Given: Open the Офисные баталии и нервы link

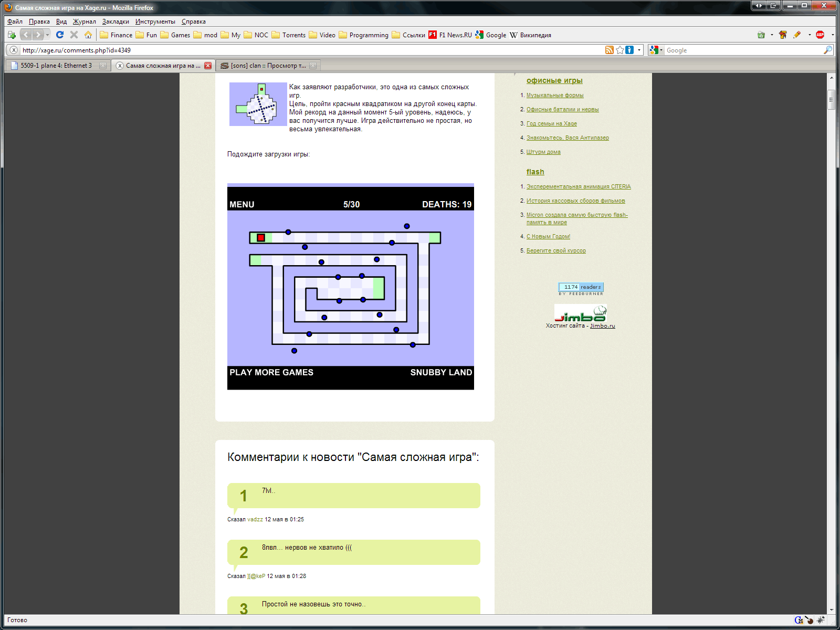Looking at the screenshot, I should tap(563, 109).
